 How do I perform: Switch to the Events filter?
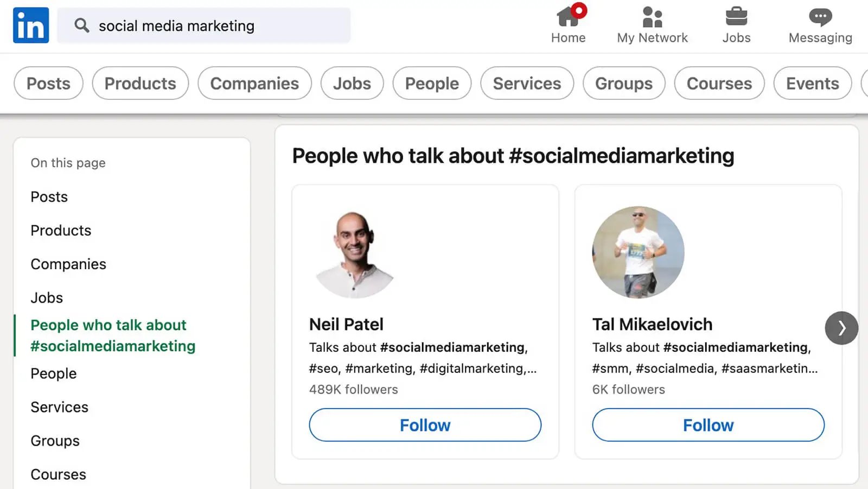(812, 83)
